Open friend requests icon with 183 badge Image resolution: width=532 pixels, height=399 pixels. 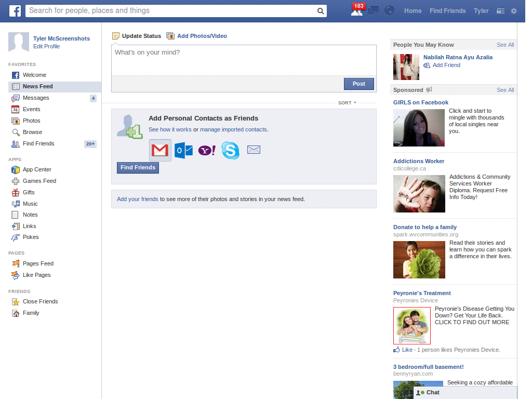point(357,10)
